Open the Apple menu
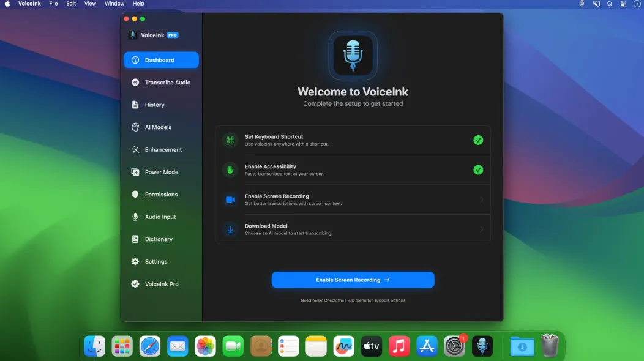The height and width of the screenshot is (361, 644). point(7,4)
